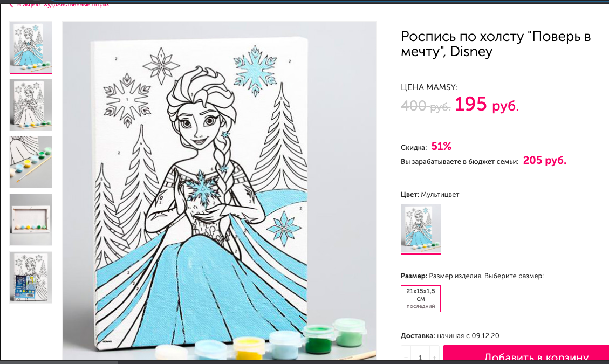View the canvas back side thumbnail

click(x=30, y=219)
